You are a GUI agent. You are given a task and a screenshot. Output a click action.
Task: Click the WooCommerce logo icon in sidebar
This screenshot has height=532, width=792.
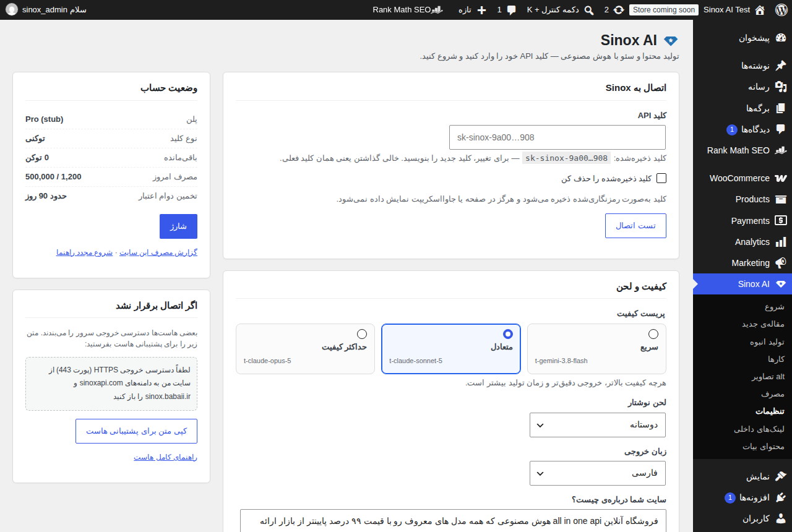coord(780,178)
